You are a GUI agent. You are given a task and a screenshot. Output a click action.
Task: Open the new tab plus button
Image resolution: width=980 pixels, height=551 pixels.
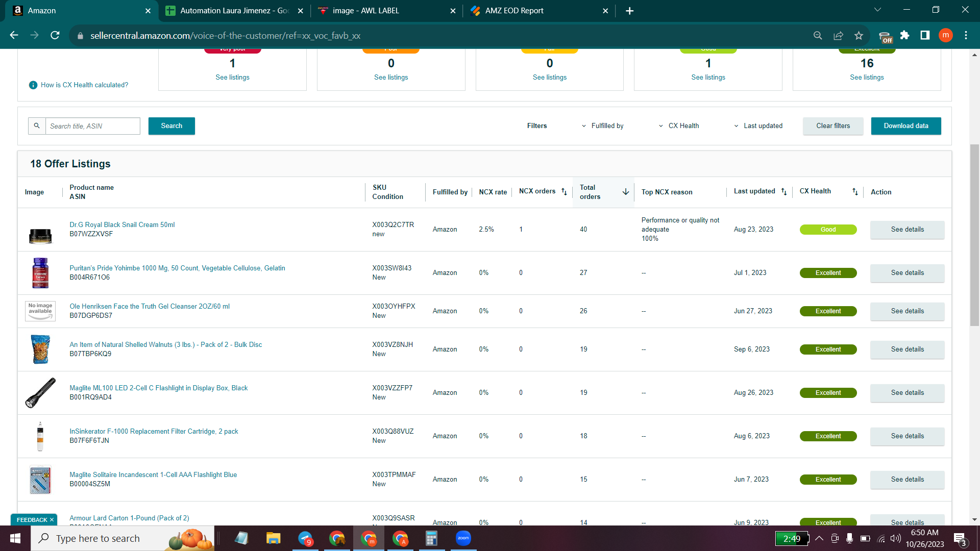(x=629, y=11)
